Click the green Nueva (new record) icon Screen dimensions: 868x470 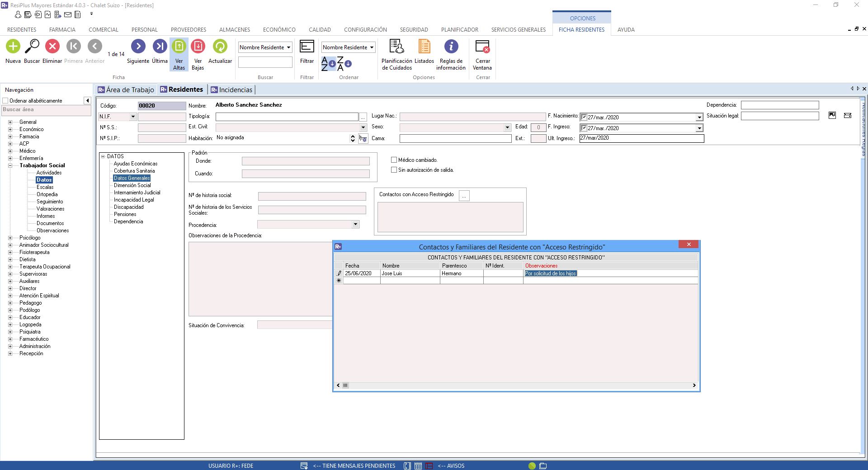click(13, 46)
